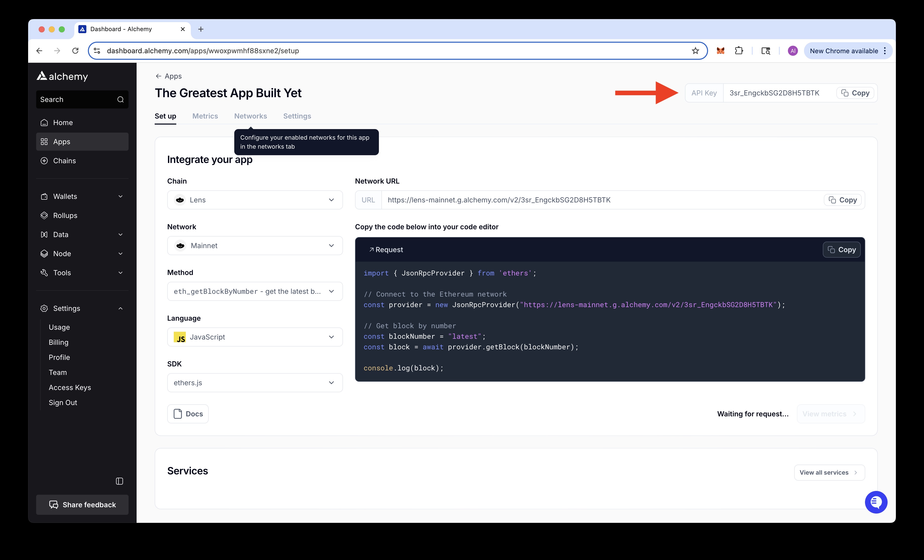Viewport: 924px width, 560px height.
Task: Go back to Apps link
Action: pos(169,76)
